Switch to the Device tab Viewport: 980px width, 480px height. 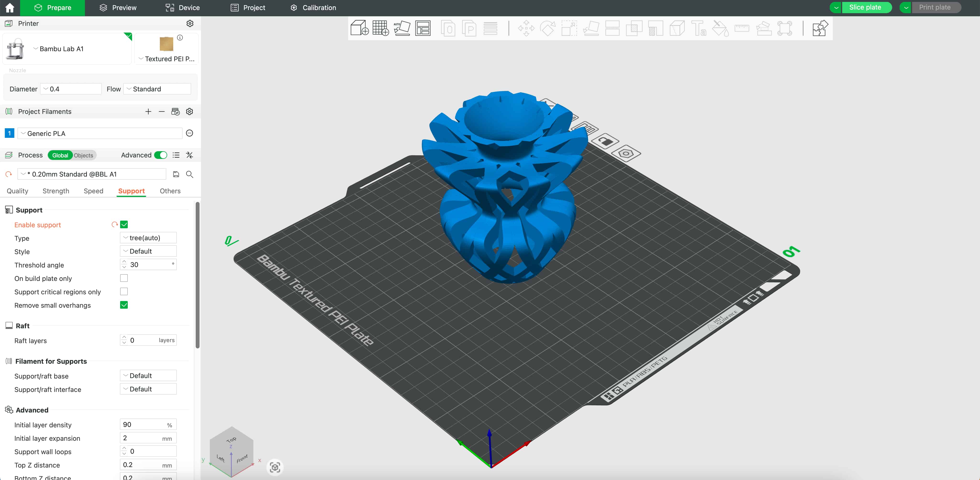[183, 8]
